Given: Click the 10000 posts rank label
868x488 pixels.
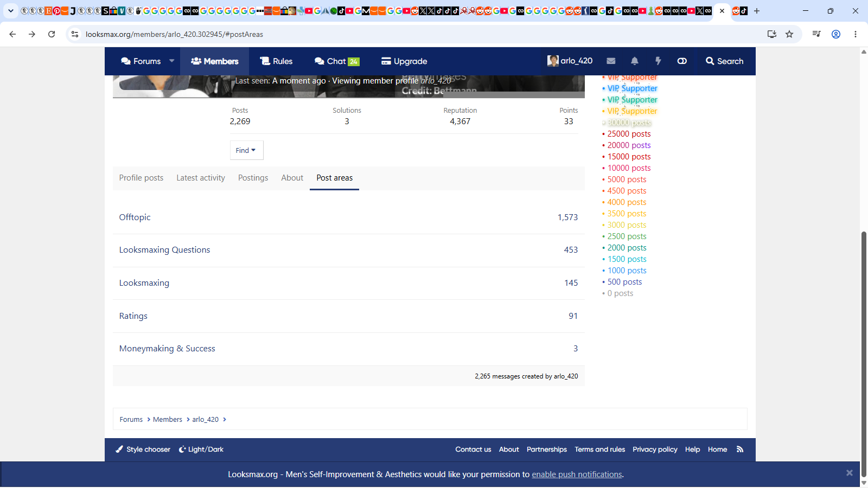Looking at the screenshot, I should 629,168.
